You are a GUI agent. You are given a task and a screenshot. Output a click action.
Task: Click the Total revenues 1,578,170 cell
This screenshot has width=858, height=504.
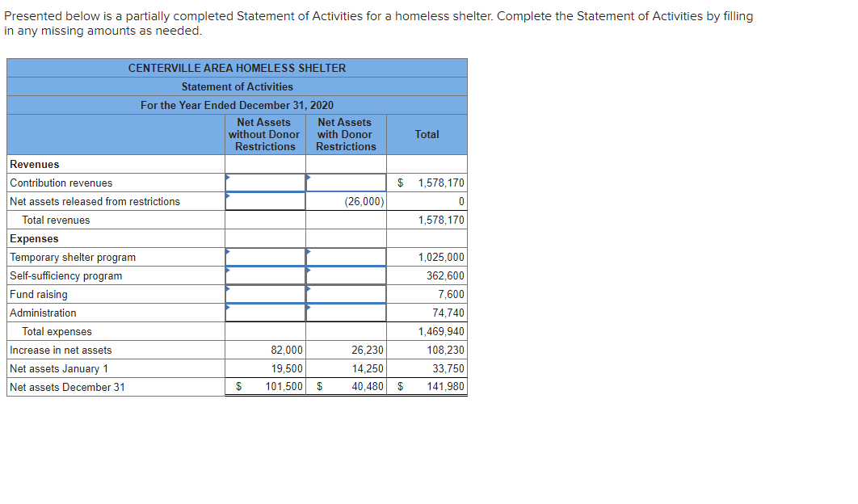[x=427, y=220]
